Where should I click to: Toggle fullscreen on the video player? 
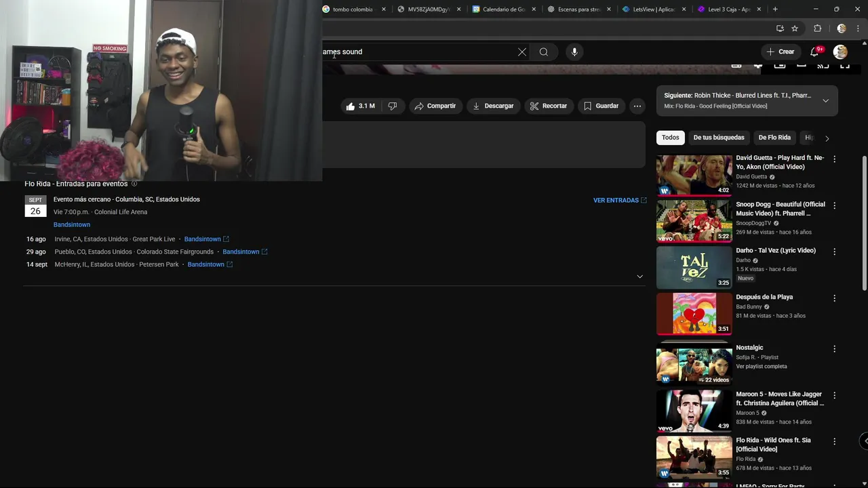coord(845,65)
